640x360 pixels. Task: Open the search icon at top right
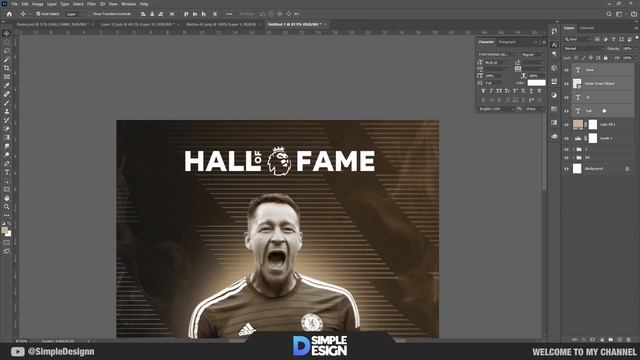(609, 14)
